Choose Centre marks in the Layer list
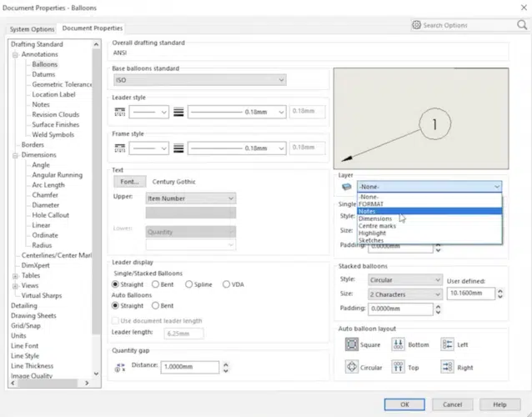This screenshot has height=417, width=532. coord(429,226)
